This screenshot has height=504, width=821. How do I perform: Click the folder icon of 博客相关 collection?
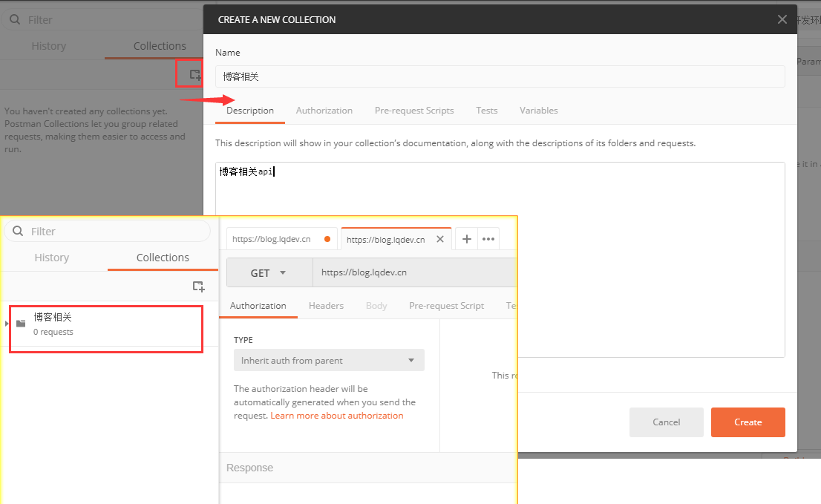coord(21,324)
